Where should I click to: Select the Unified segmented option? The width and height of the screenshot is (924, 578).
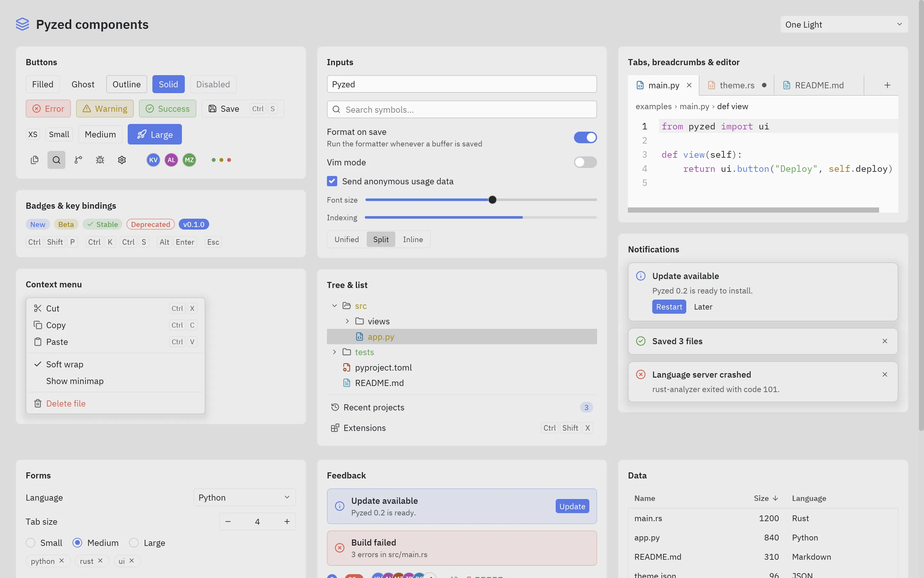coord(347,239)
